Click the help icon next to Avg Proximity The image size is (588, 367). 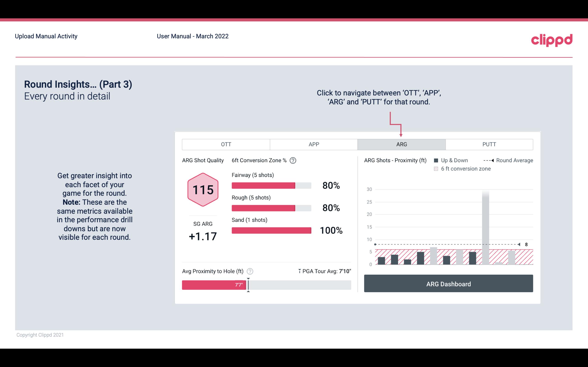(x=250, y=271)
